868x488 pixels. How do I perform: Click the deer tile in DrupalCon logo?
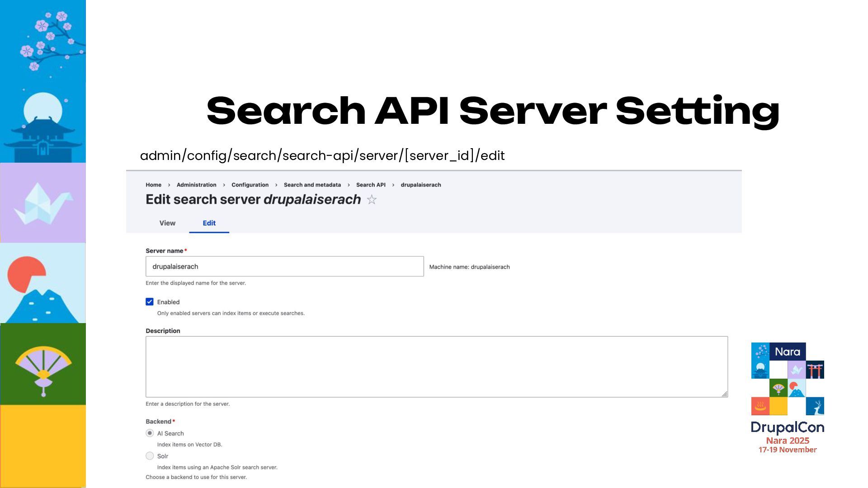point(815,406)
